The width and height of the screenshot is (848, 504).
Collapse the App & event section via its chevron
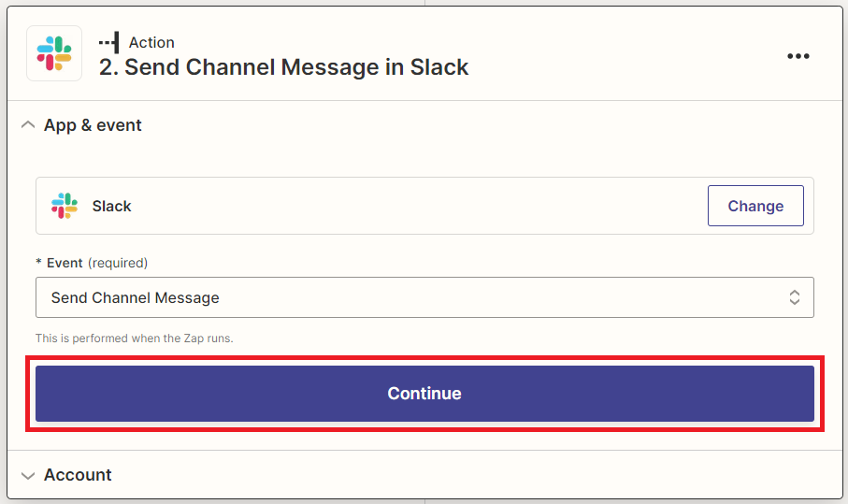[x=28, y=125]
